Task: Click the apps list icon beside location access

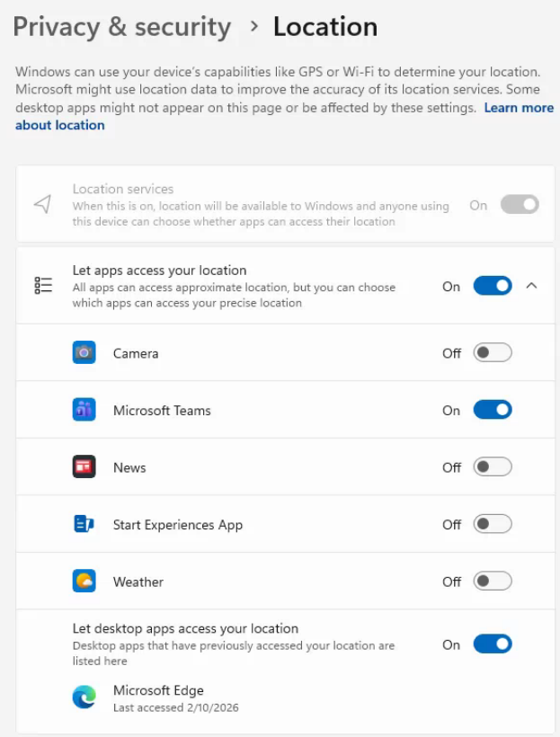Action: pyautogui.click(x=43, y=286)
